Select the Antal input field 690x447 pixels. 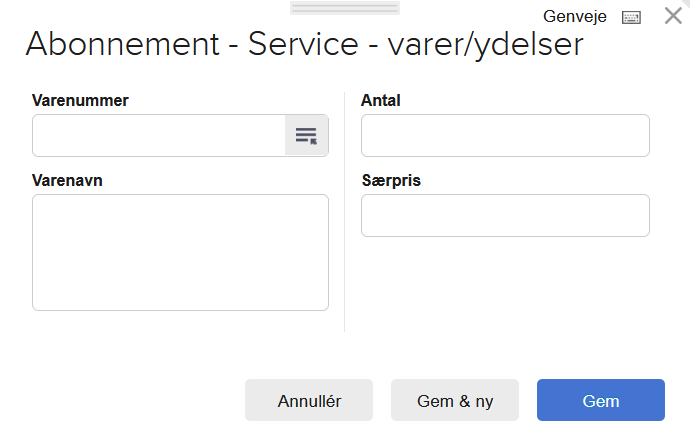505,135
